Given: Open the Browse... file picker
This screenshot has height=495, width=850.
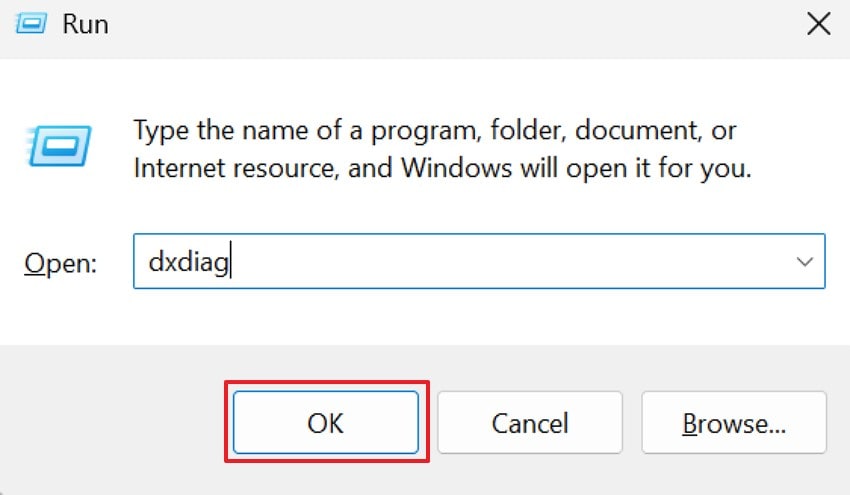Looking at the screenshot, I should [734, 423].
